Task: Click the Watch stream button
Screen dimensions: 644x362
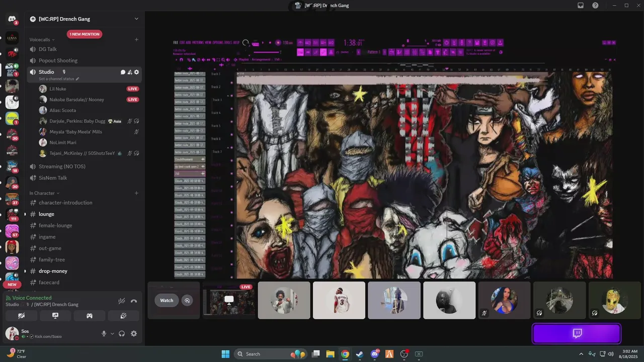Action: click(167, 301)
